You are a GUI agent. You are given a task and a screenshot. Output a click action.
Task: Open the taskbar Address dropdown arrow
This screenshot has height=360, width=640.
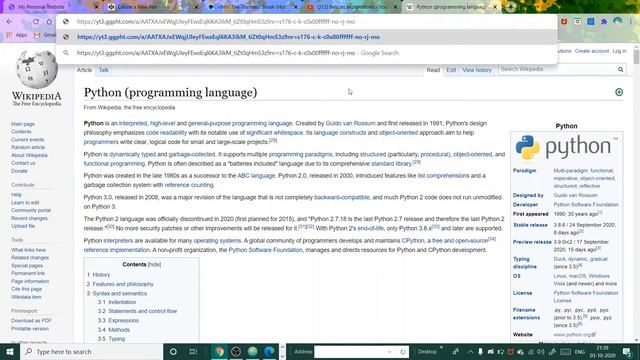(389, 352)
